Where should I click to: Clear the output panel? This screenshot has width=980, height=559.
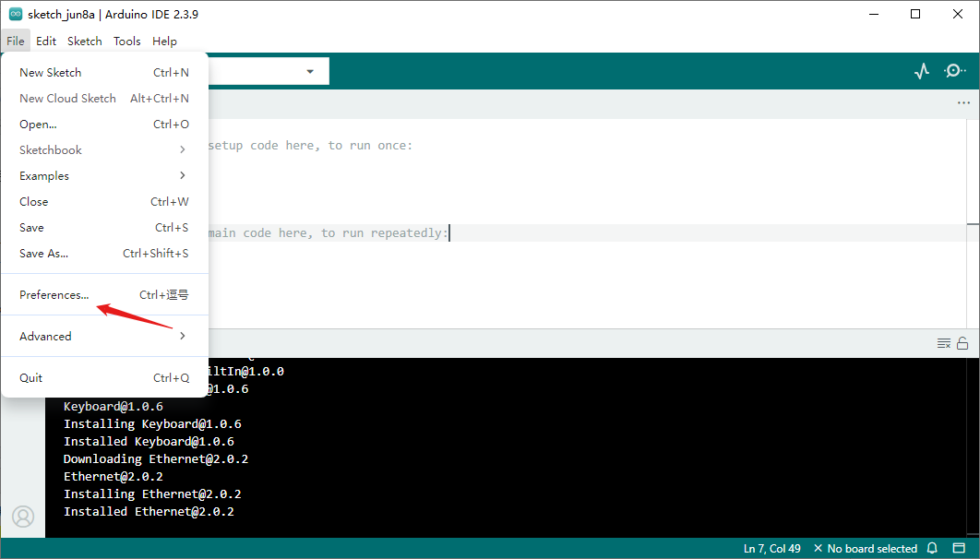(944, 343)
